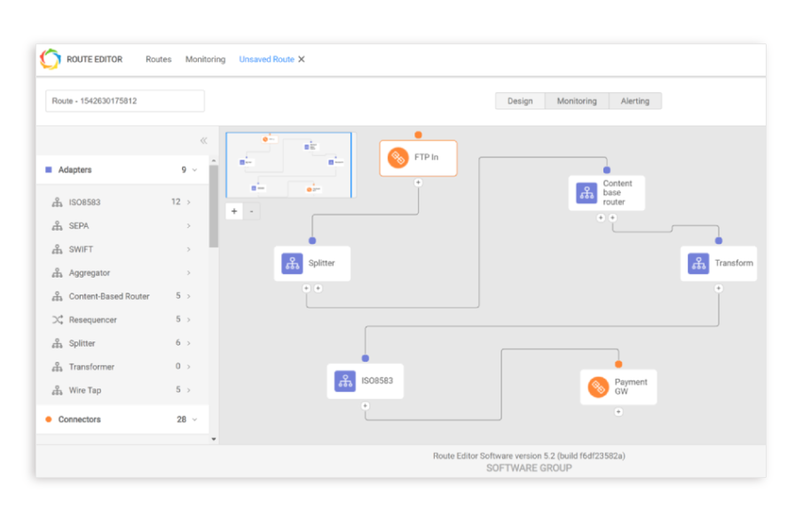Click the Splitter node icon on canvas
The width and height of the screenshot is (803, 532).
tap(292, 263)
